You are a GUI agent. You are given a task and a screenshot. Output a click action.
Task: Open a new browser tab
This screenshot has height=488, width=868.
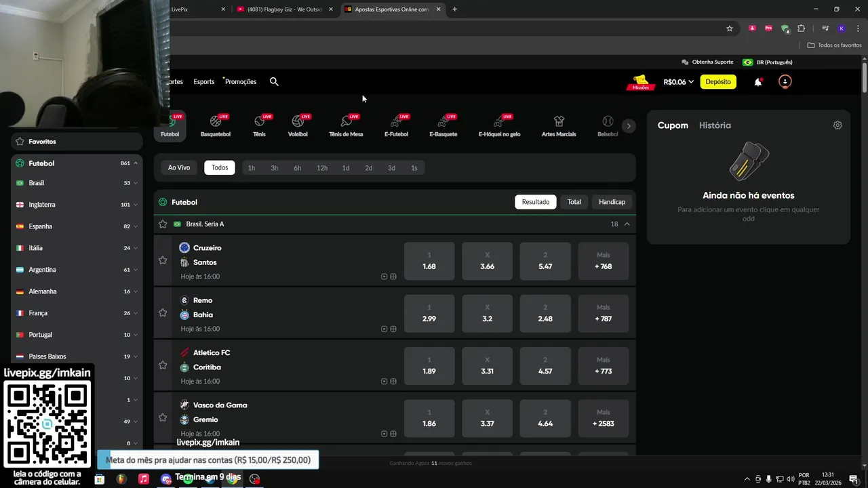tap(454, 9)
